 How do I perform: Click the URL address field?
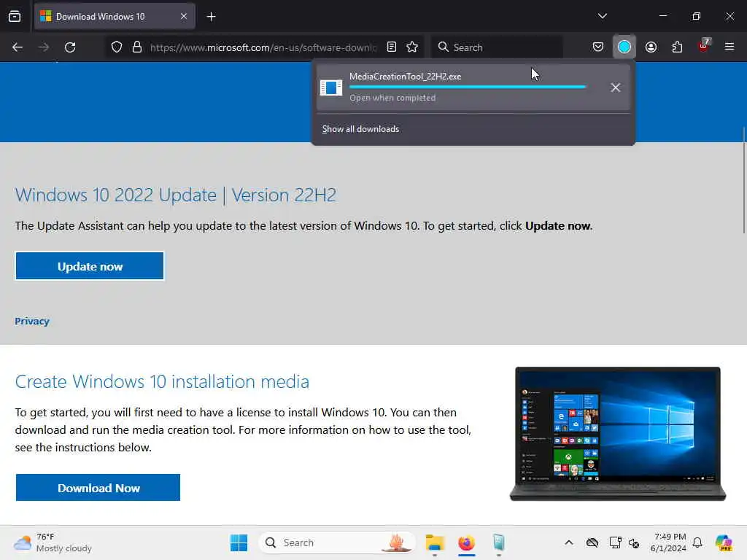[263, 47]
